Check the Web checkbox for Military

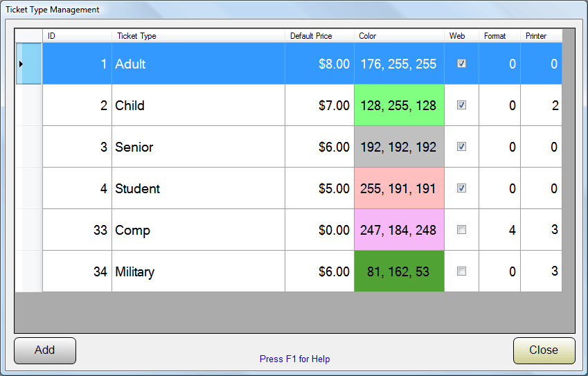point(461,271)
